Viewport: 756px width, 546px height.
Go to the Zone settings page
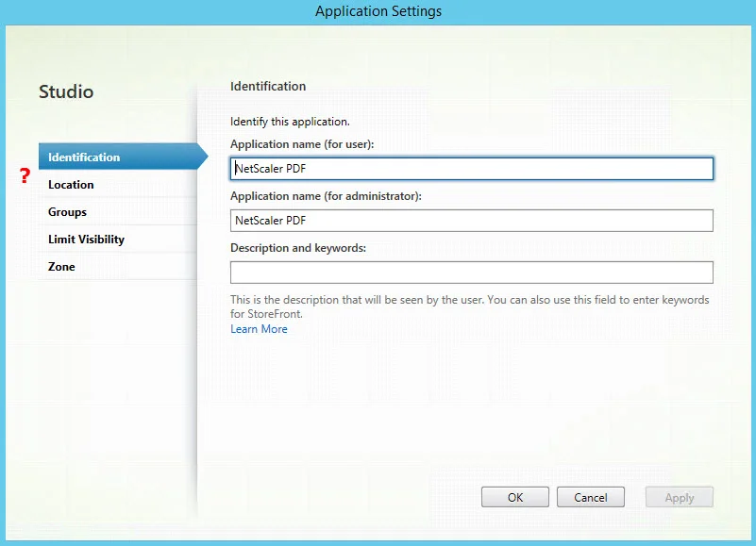point(118,267)
